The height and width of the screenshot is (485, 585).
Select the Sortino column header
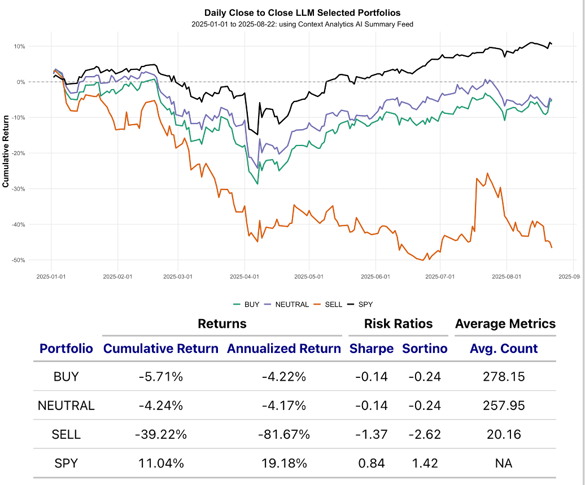[x=425, y=348]
